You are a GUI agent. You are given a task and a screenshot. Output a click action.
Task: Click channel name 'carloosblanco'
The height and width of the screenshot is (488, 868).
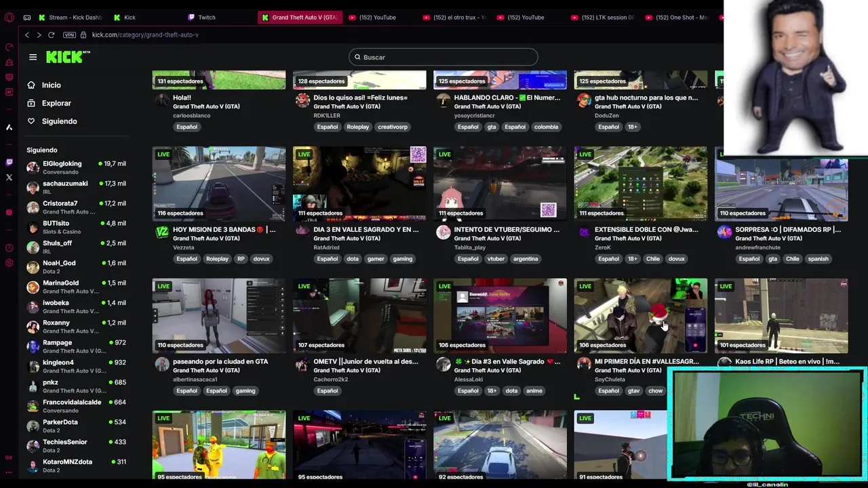191,116
